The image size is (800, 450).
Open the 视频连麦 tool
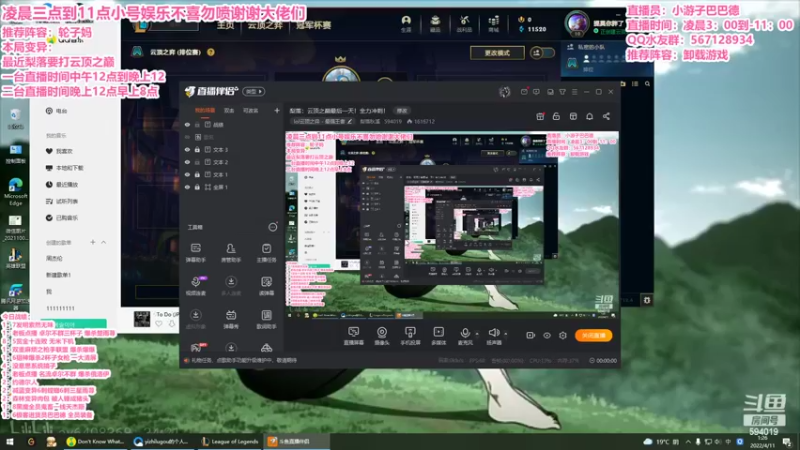pos(195,286)
